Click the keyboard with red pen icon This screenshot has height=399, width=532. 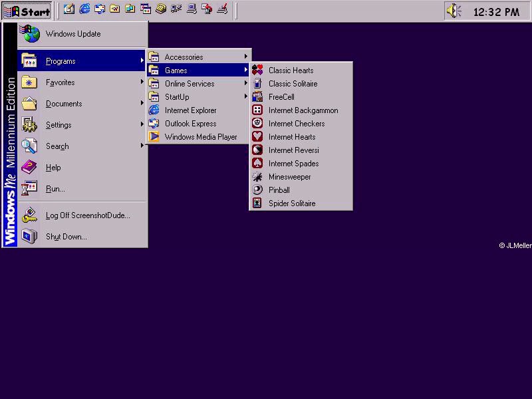click(222, 9)
